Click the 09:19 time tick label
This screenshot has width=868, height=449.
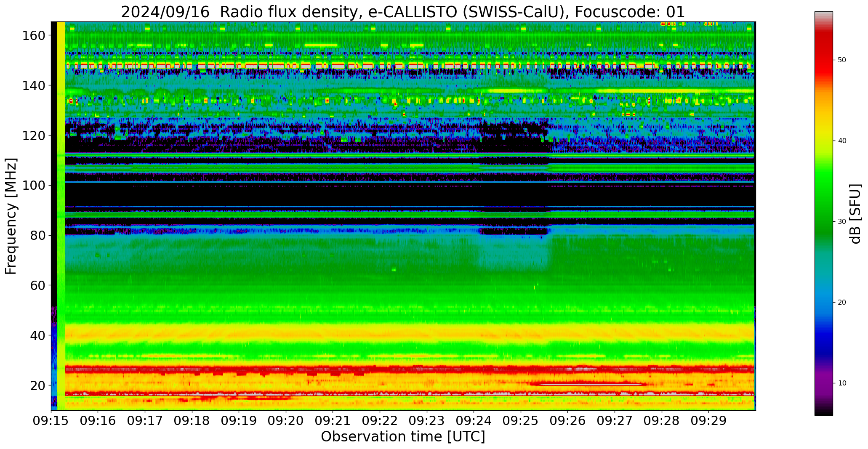239,420
